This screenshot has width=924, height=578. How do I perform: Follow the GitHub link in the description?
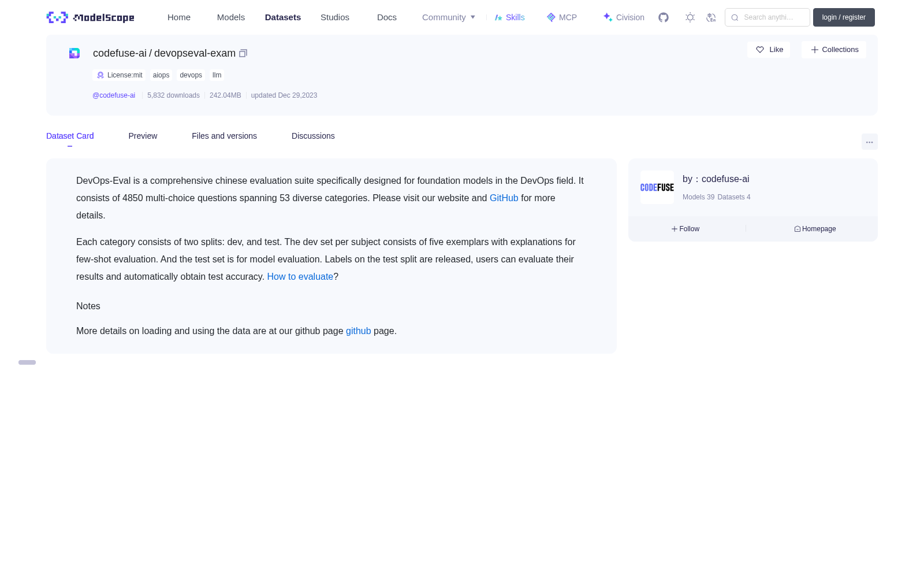tap(504, 198)
